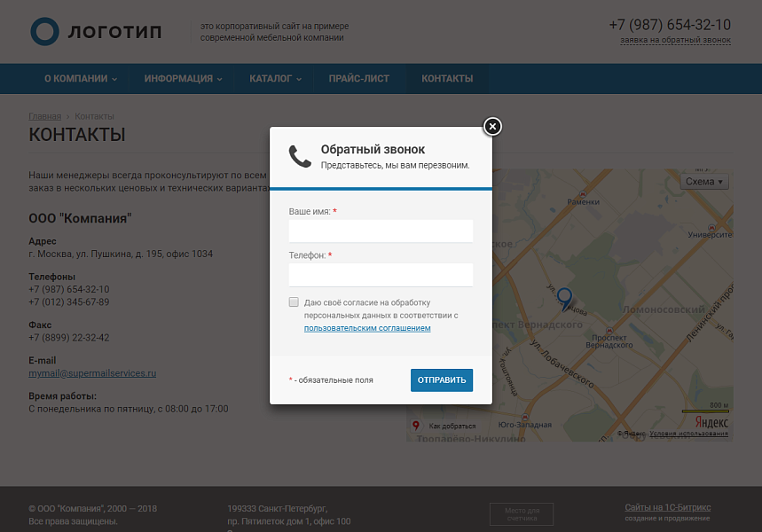The image size is (762, 532).
Task: Click the Юго-Западная metro station icon
Action: tap(525, 418)
